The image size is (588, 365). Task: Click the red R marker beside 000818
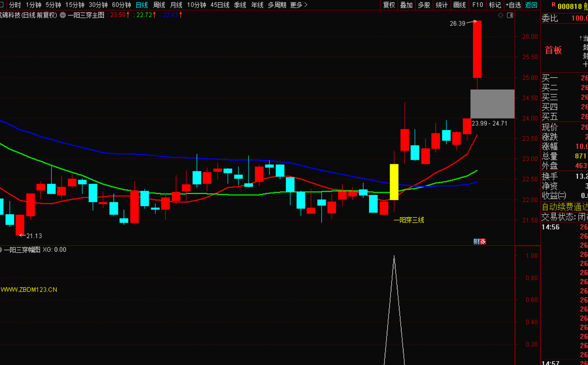(x=554, y=5)
